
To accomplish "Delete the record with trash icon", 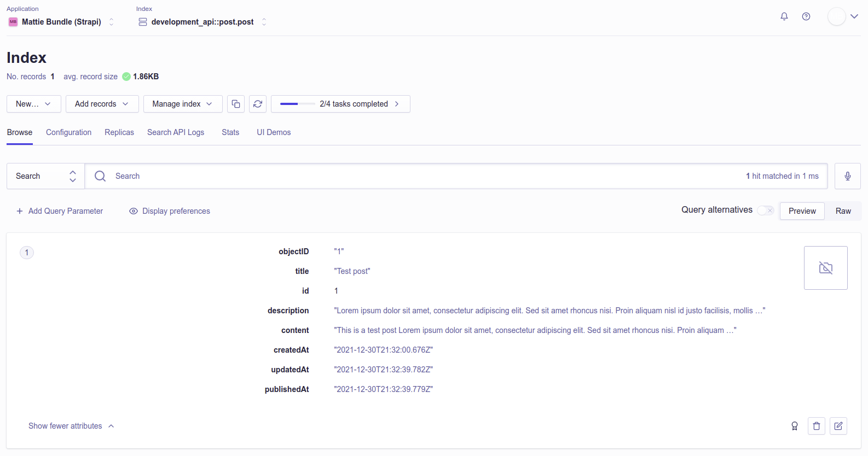I will pos(817,426).
